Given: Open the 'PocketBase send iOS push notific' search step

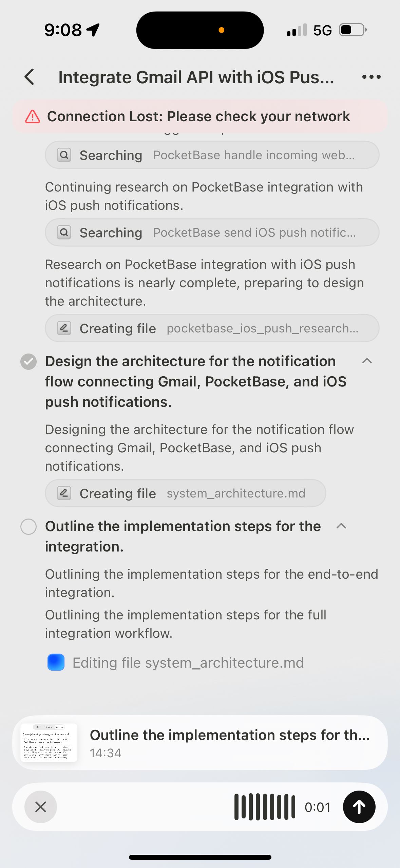Looking at the screenshot, I should coord(212,233).
